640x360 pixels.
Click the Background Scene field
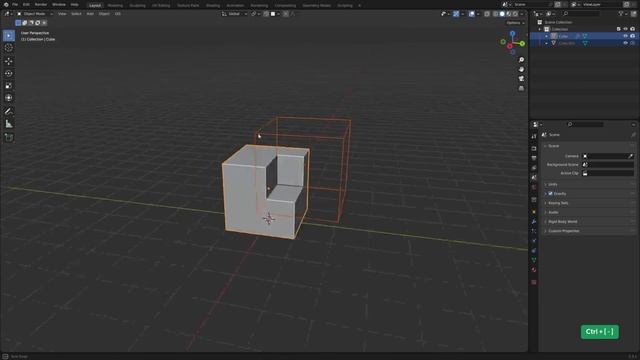click(x=608, y=164)
